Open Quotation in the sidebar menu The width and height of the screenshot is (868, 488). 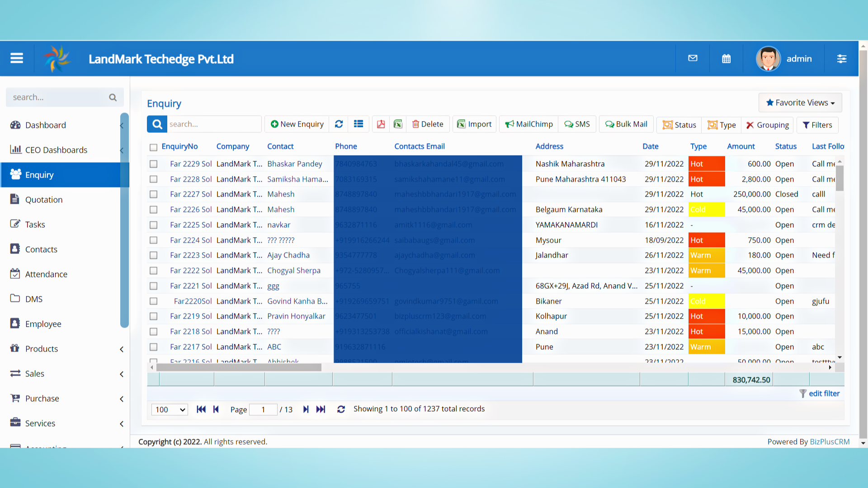point(44,200)
